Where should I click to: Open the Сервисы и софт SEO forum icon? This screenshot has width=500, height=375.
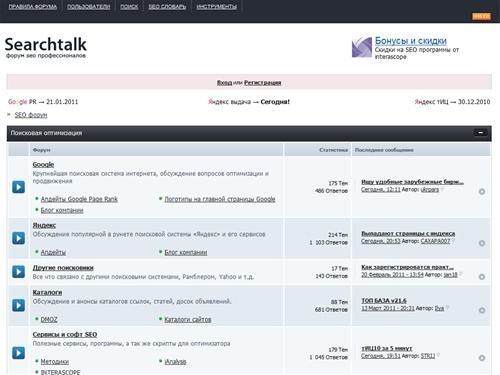[x=19, y=353]
